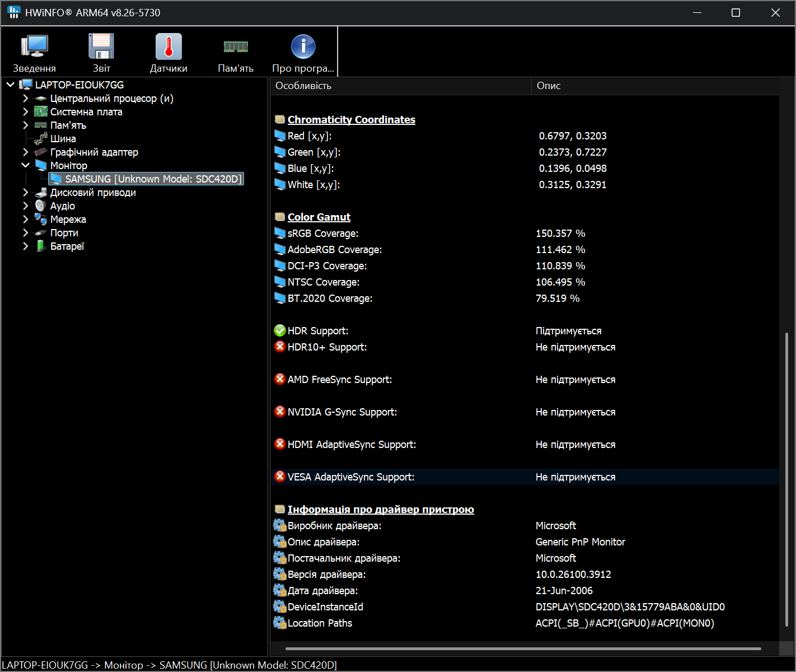Click the Chromaticity Coordinates section heading
Viewport: 796px width, 672px height.
point(352,119)
